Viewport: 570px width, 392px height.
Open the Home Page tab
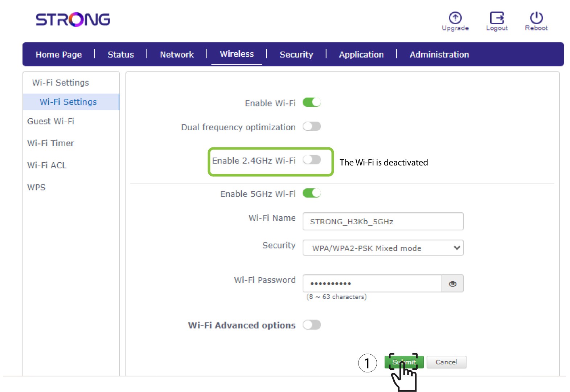pos(59,54)
